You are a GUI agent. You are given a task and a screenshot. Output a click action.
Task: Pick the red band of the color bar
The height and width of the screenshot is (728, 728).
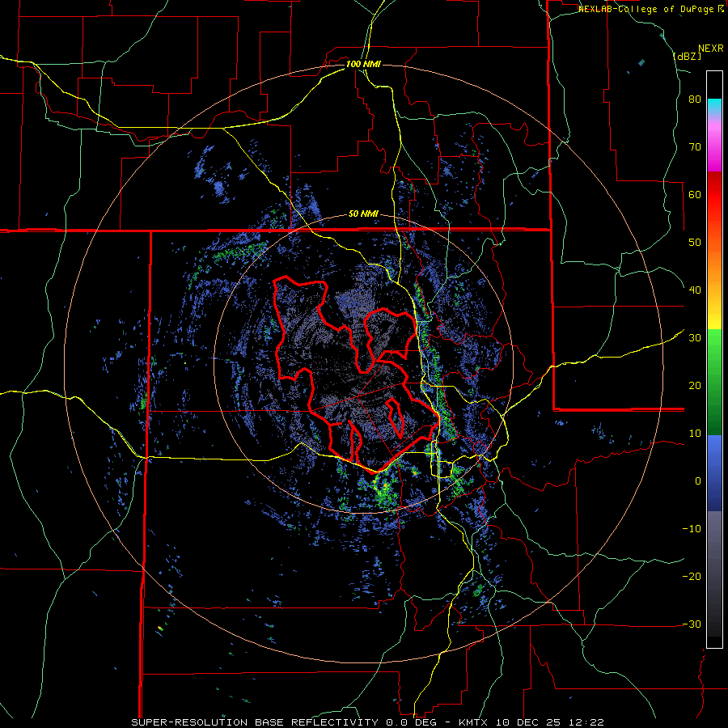coord(714,195)
